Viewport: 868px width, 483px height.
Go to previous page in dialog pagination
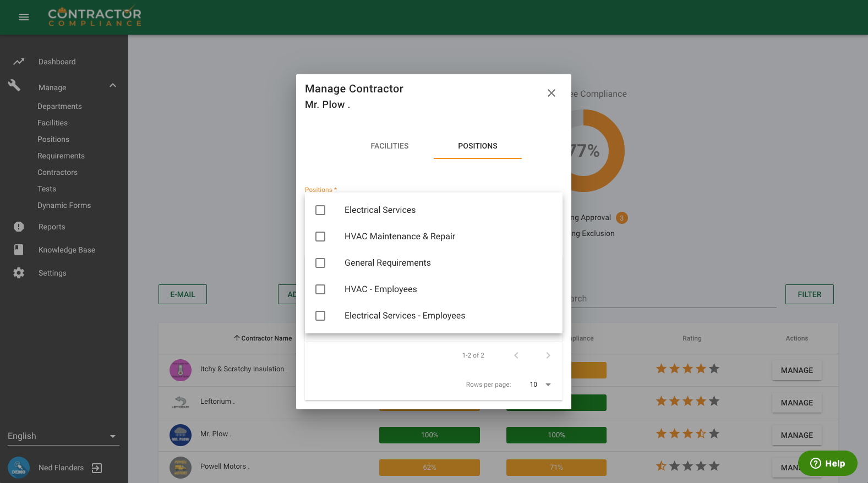point(516,355)
